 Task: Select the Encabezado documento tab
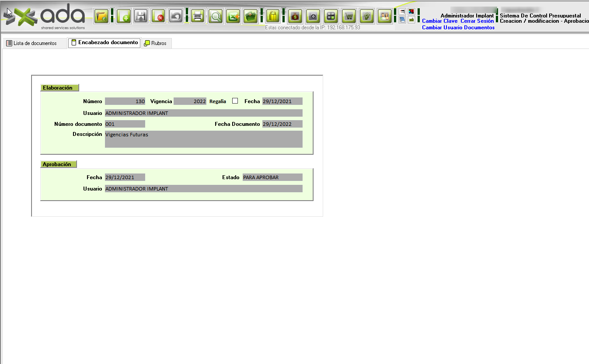tap(105, 43)
